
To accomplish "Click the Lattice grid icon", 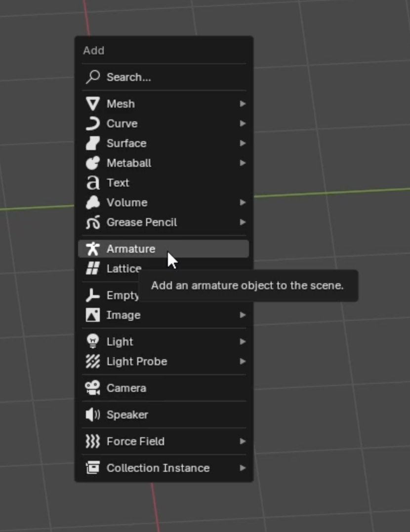I will 93,268.
